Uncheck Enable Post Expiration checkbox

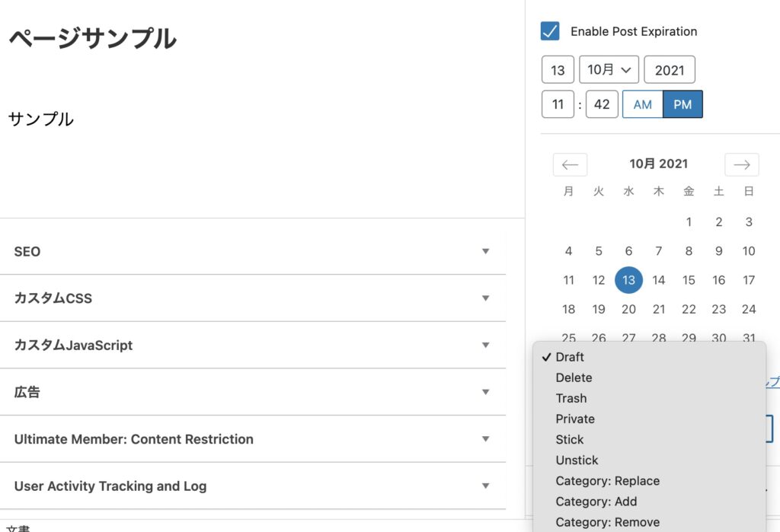[x=550, y=31]
